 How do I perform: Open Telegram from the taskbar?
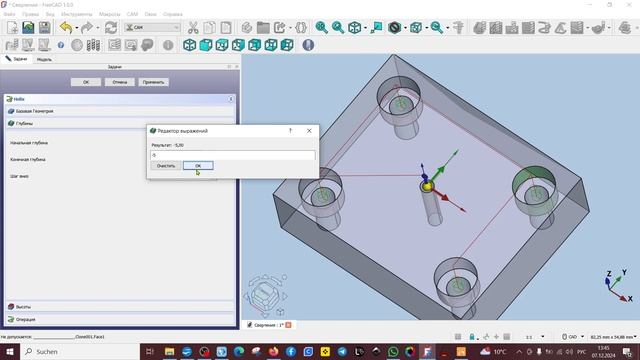[342, 351]
